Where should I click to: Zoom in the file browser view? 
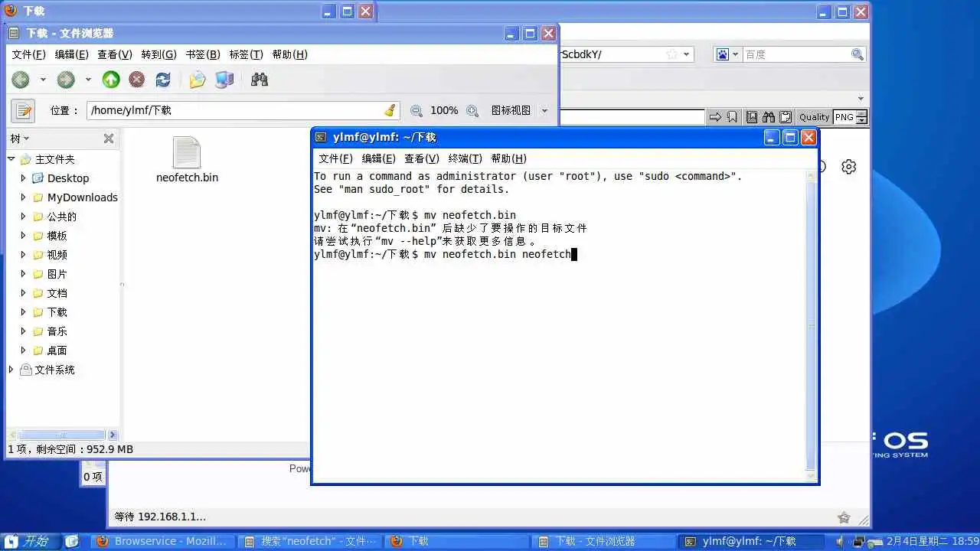(x=472, y=111)
